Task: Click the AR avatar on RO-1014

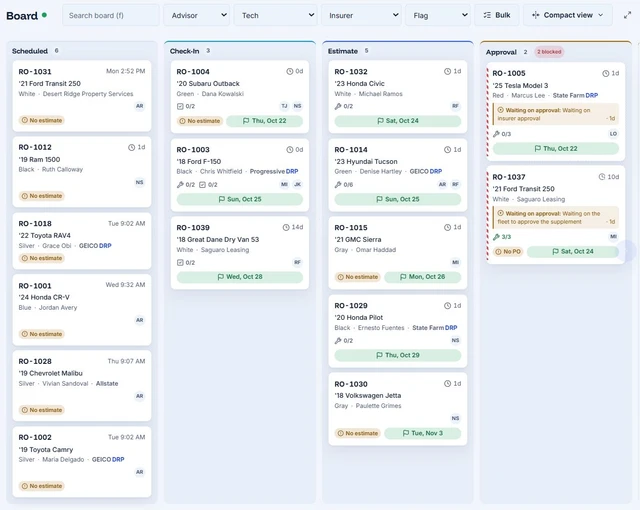Action: click(x=442, y=184)
